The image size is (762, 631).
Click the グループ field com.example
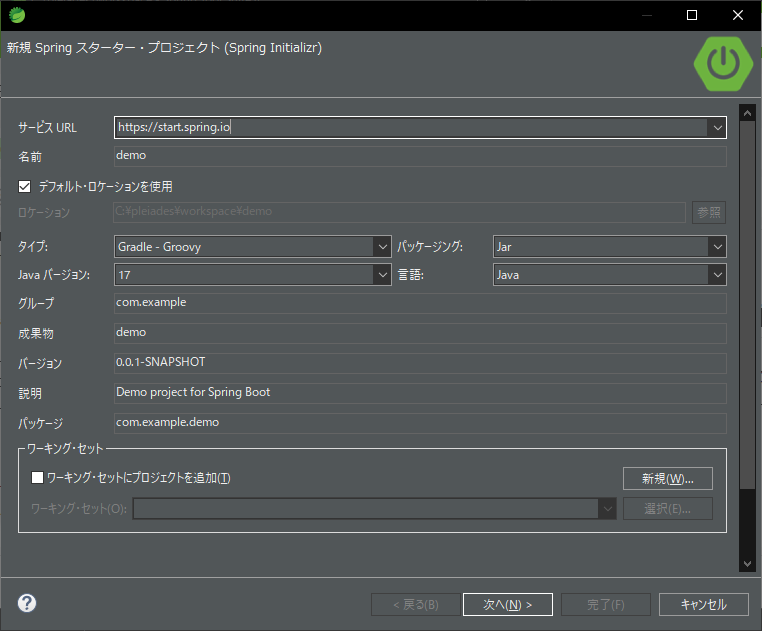(420, 303)
